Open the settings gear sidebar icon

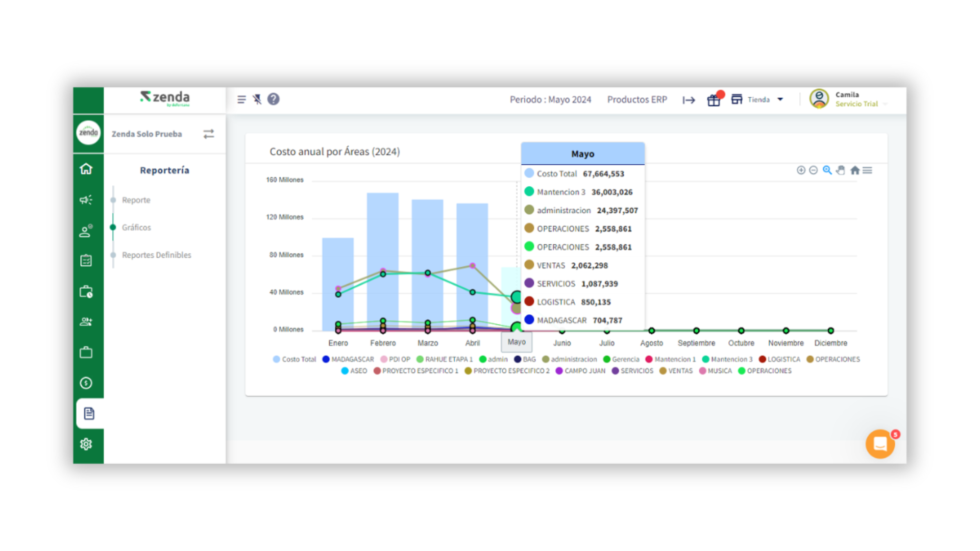(x=86, y=444)
